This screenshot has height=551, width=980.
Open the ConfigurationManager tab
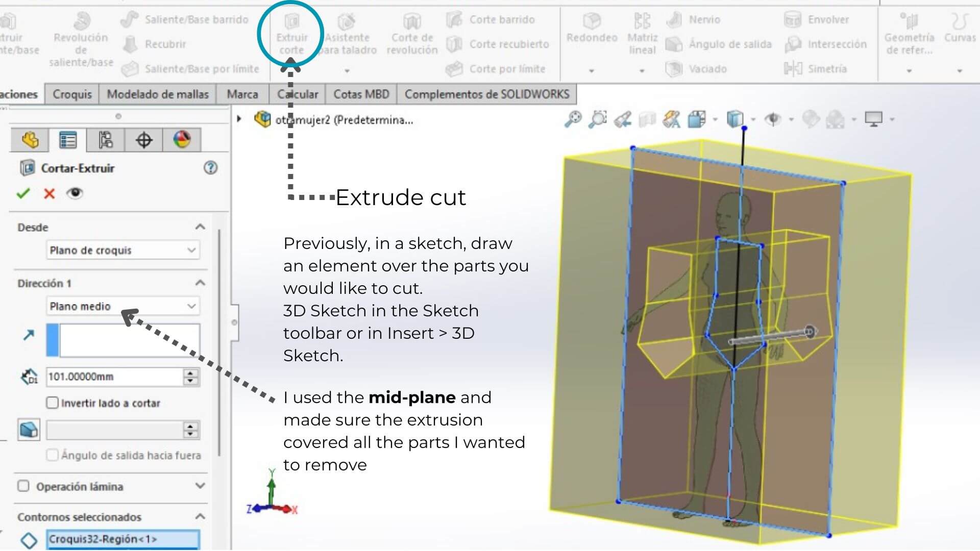point(106,140)
